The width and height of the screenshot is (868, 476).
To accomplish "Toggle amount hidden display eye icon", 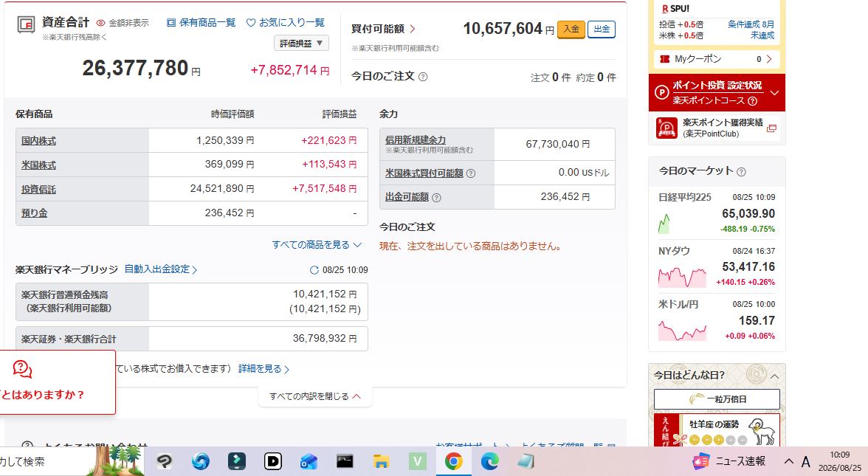I will (x=100, y=23).
